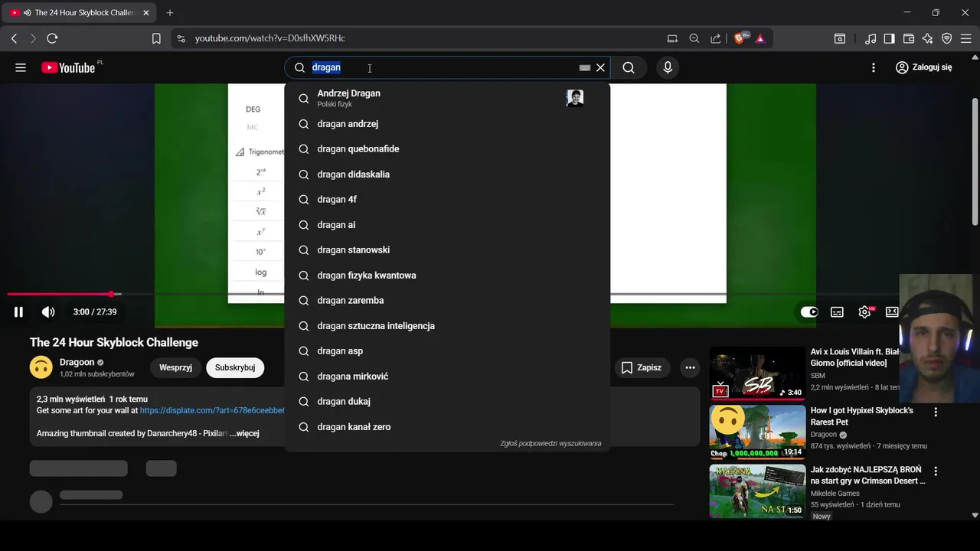Go back with the browser back arrow
Viewport: 980px width, 551px height.
(x=14, y=38)
